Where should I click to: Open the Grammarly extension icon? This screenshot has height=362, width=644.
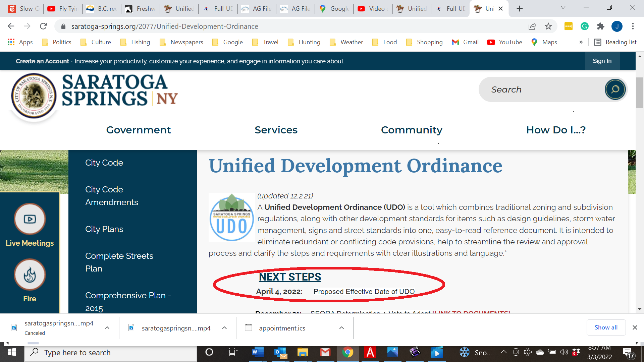[x=584, y=26]
